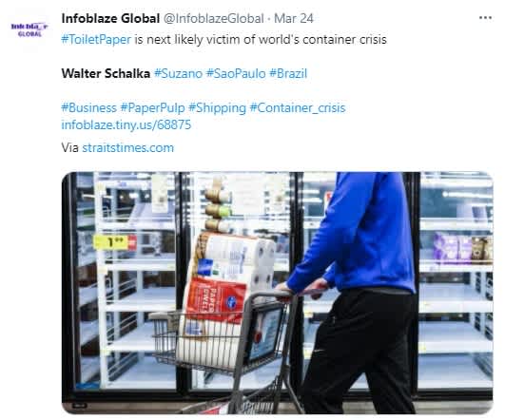Click the Infoblaze Global profile avatar
The width and height of the screenshot is (505, 420).
pyautogui.click(x=29, y=29)
